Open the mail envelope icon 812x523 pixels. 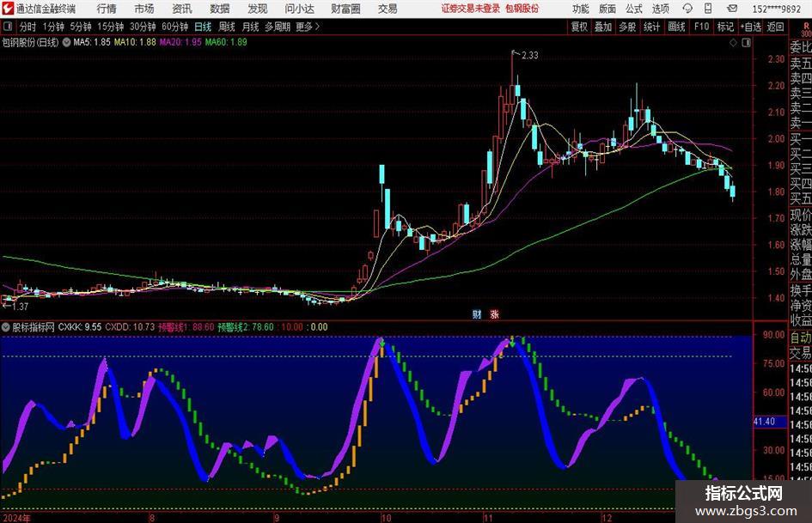point(732,9)
